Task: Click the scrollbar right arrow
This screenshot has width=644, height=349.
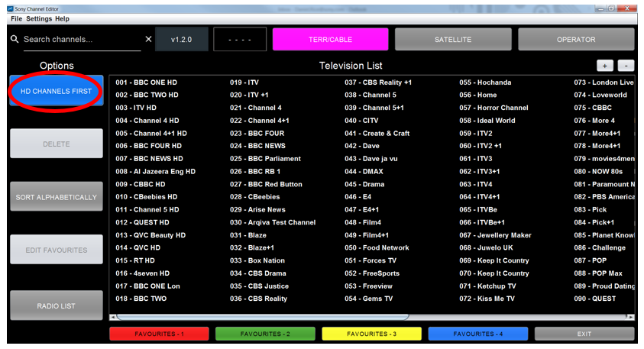Action: click(x=630, y=317)
